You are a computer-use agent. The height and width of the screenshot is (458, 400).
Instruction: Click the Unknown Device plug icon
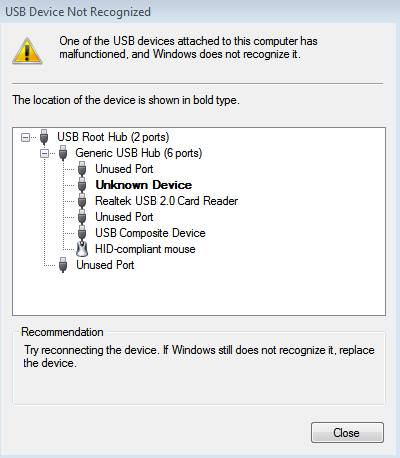point(82,185)
